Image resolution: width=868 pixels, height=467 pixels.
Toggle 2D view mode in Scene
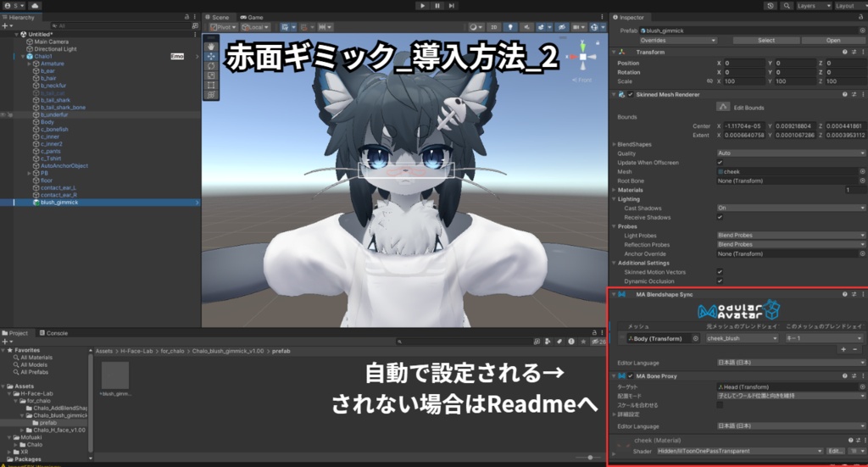494,27
